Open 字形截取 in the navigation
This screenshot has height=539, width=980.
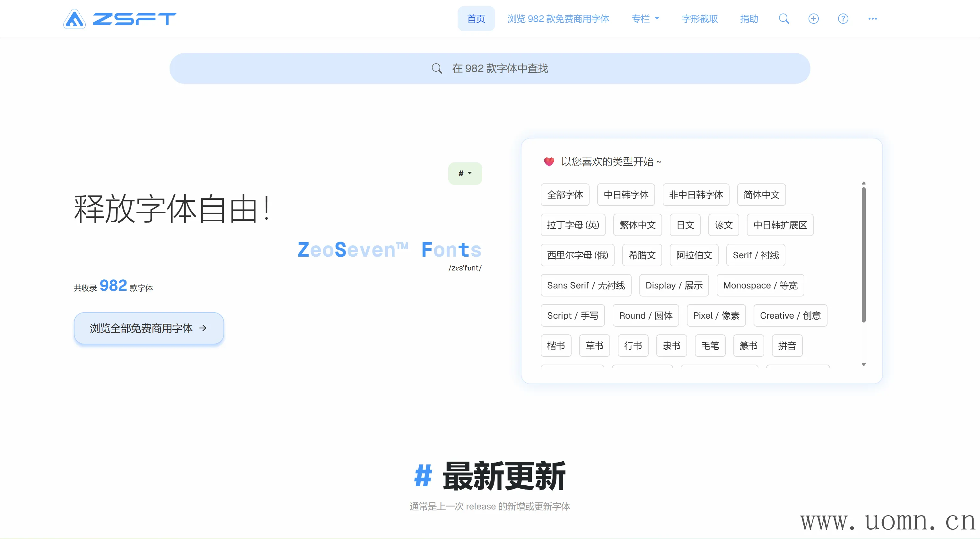pos(700,19)
